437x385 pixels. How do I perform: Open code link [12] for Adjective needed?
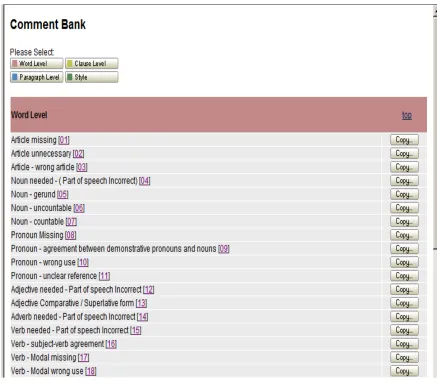(x=149, y=290)
